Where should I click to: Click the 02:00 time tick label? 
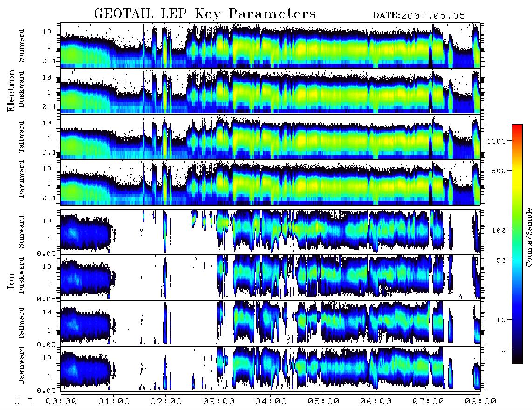pyautogui.click(x=166, y=402)
